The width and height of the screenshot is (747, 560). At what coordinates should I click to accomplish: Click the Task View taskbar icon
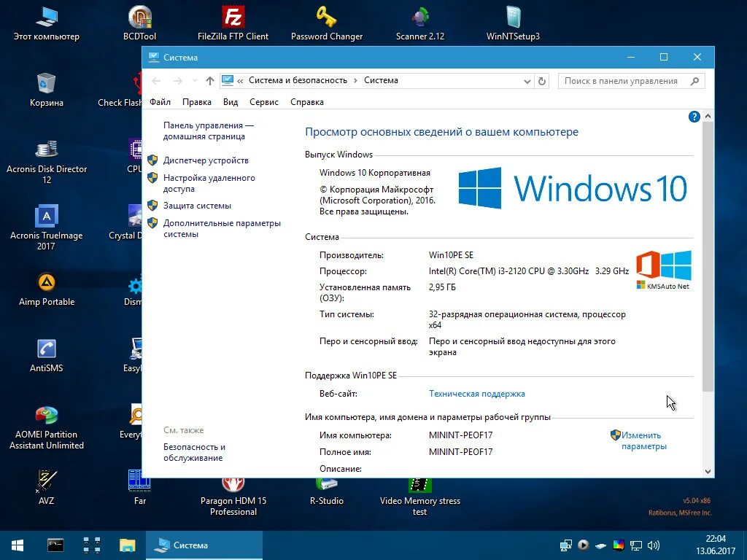coord(91,545)
